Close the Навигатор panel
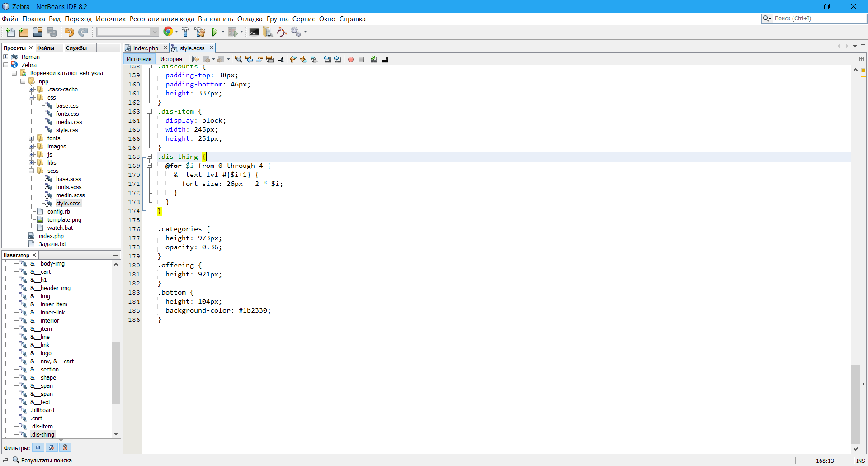868x466 pixels. coord(34,255)
